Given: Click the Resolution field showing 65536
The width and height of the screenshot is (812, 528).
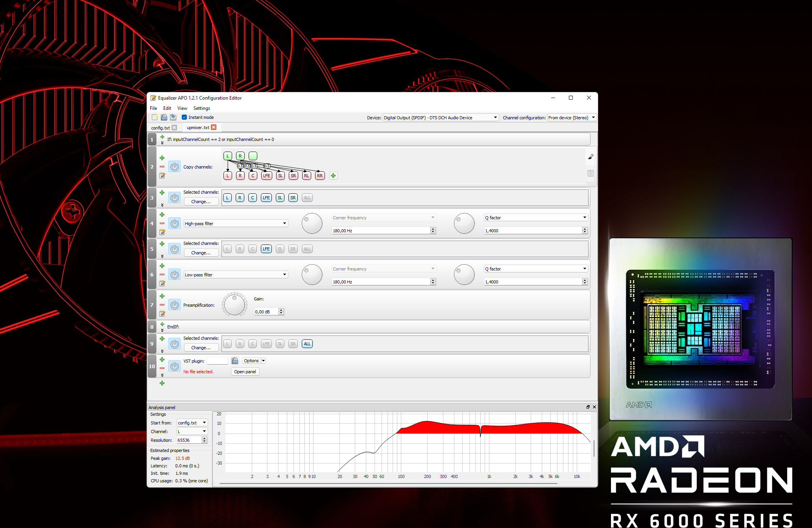Looking at the screenshot, I should click(x=189, y=440).
